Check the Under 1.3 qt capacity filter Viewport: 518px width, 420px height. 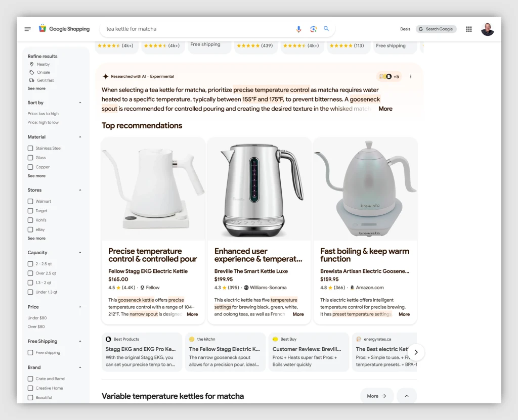pyautogui.click(x=30, y=292)
